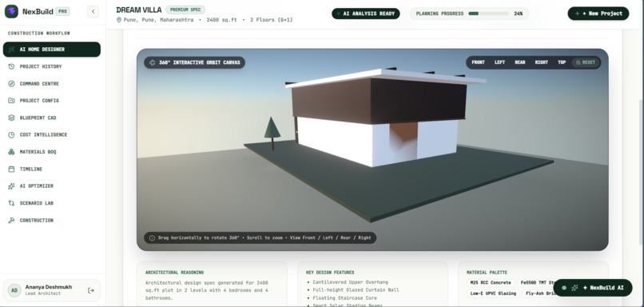The width and height of the screenshot is (644, 307).
Task: Click Cantilevered Upper Overhang feature
Action: click(x=351, y=282)
